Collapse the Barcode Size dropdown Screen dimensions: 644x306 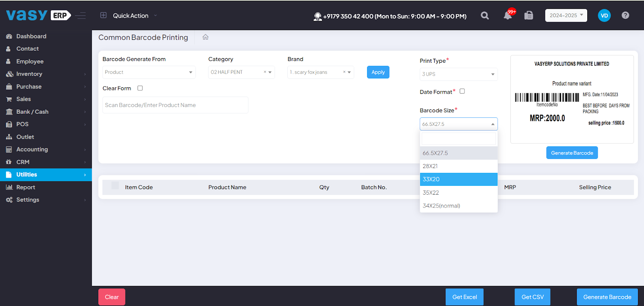point(459,124)
